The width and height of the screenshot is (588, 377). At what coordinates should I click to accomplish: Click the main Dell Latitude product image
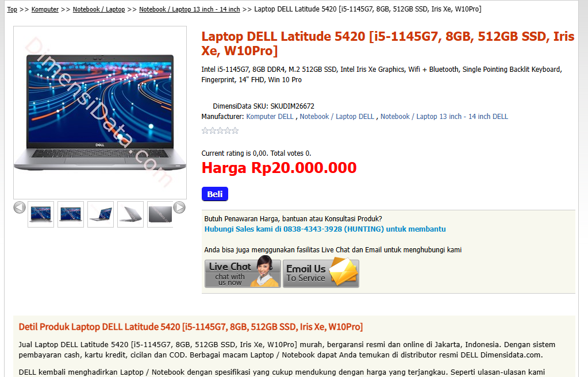tap(100, 113)
